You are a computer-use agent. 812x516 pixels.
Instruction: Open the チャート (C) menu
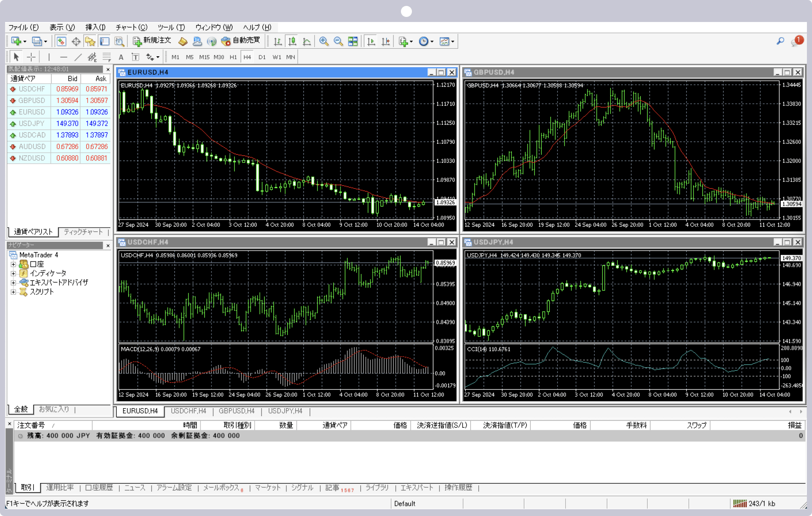[x=132, y=27]
